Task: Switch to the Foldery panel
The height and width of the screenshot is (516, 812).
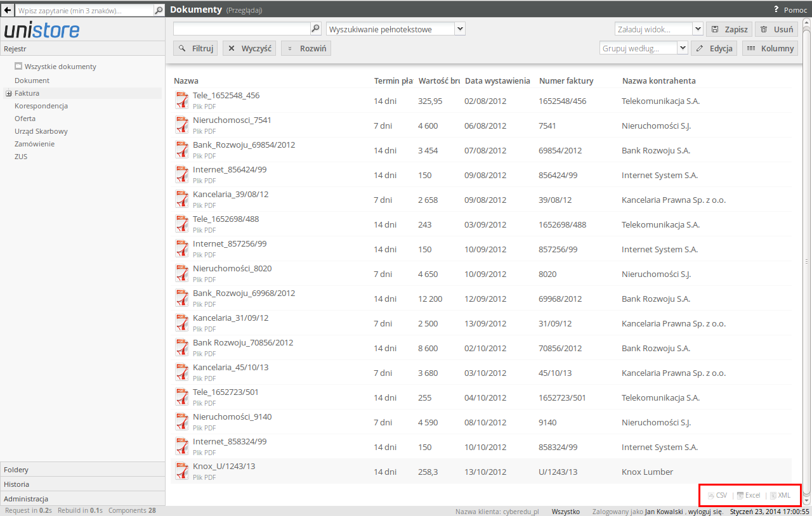Action: pos(82,470)
